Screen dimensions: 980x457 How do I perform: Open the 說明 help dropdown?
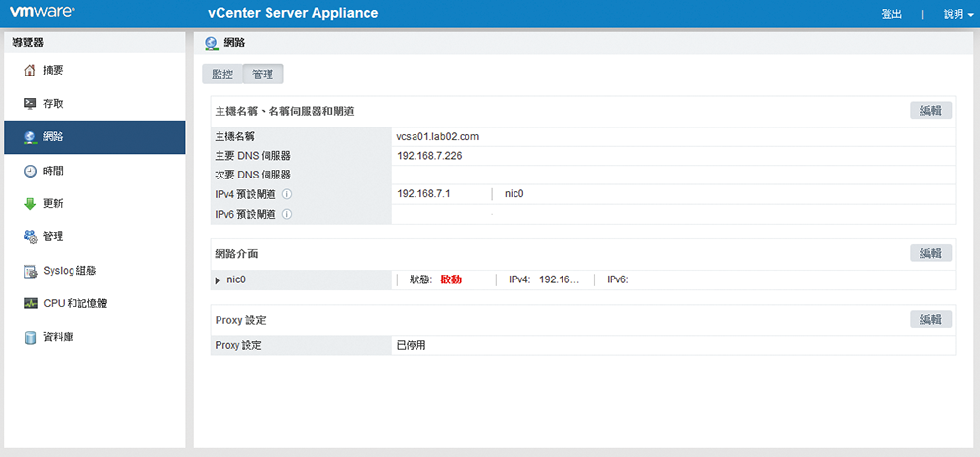point(958,14)
